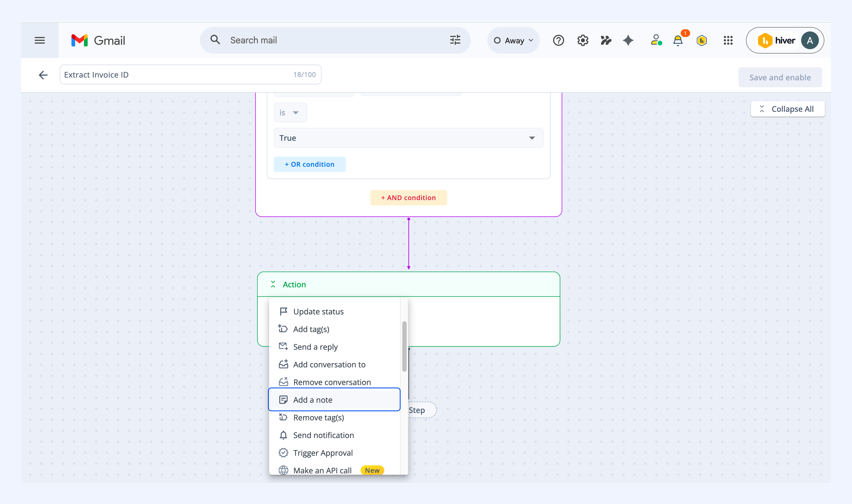Open the Help question mark icon
This screenshot has width=852, height=504.
[x=558, y=40]
